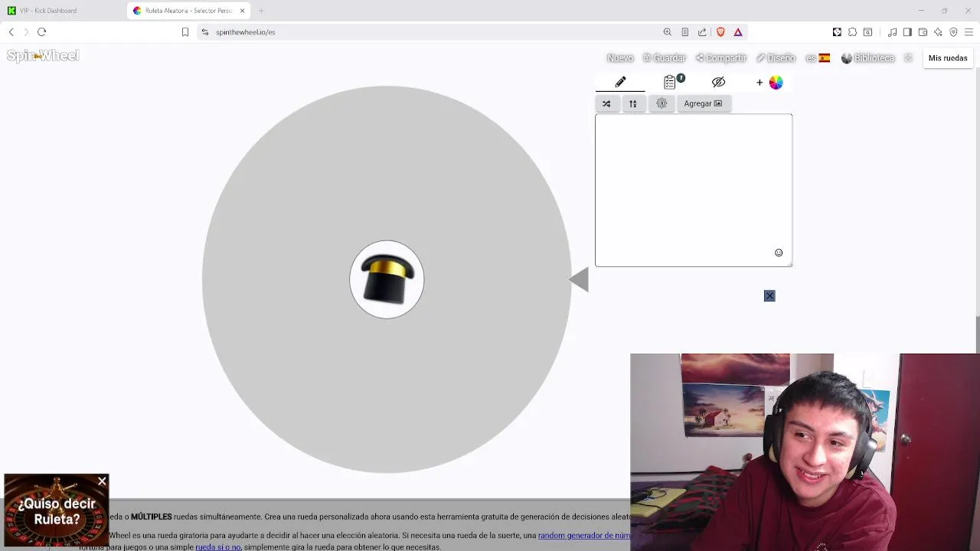The width and height of the screenshot is (980, 551).
Task: Open the entry settings gear button
Action: [x=661, y=103]
